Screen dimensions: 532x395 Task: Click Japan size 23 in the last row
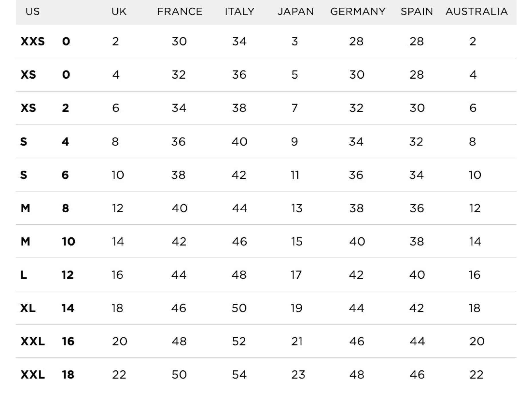298,375
